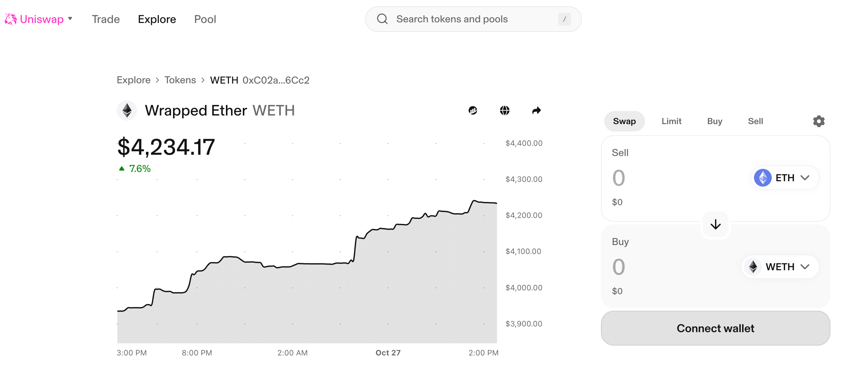Reverse swap direction with the down arrow
Screen dimensions: 868x365
pyautogui.click(x=715, y=225)
